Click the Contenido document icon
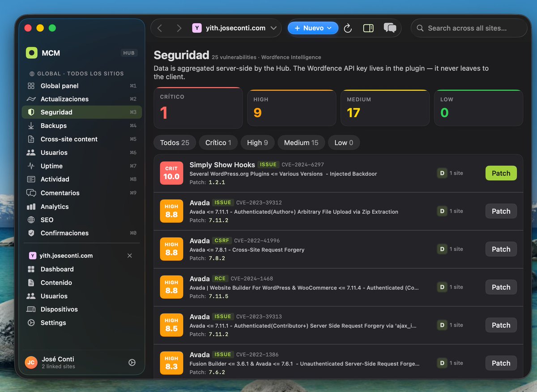 tap(31, 282)
